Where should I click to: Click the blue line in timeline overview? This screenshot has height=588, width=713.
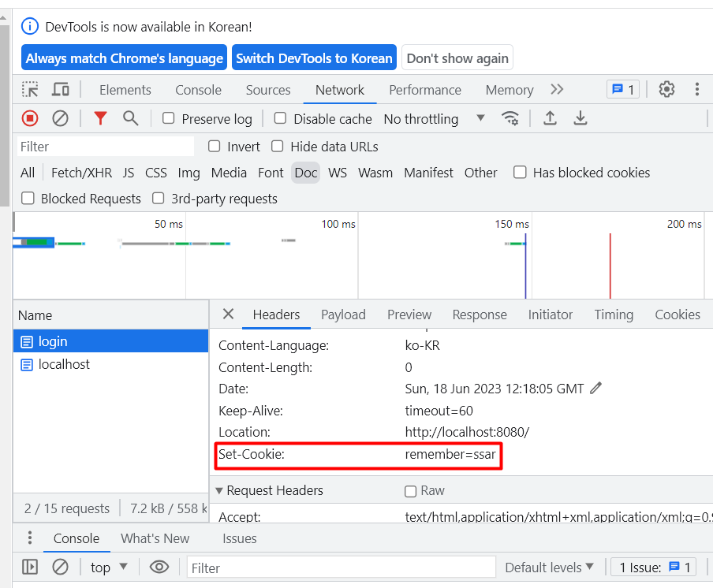click(525, 266)
